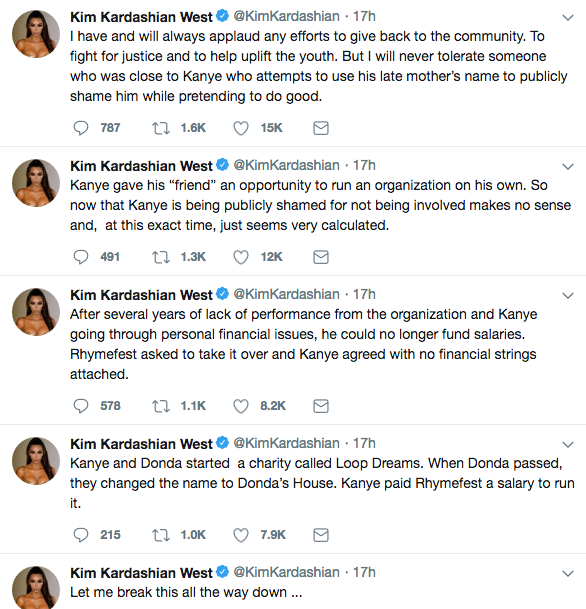
Task: Open the dropdown chevron on the Loop Dreams tweet
Action: coord(568,444)
